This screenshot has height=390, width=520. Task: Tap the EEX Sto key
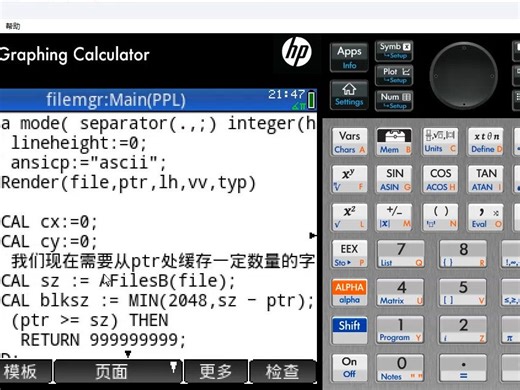(x=350, y=254)
